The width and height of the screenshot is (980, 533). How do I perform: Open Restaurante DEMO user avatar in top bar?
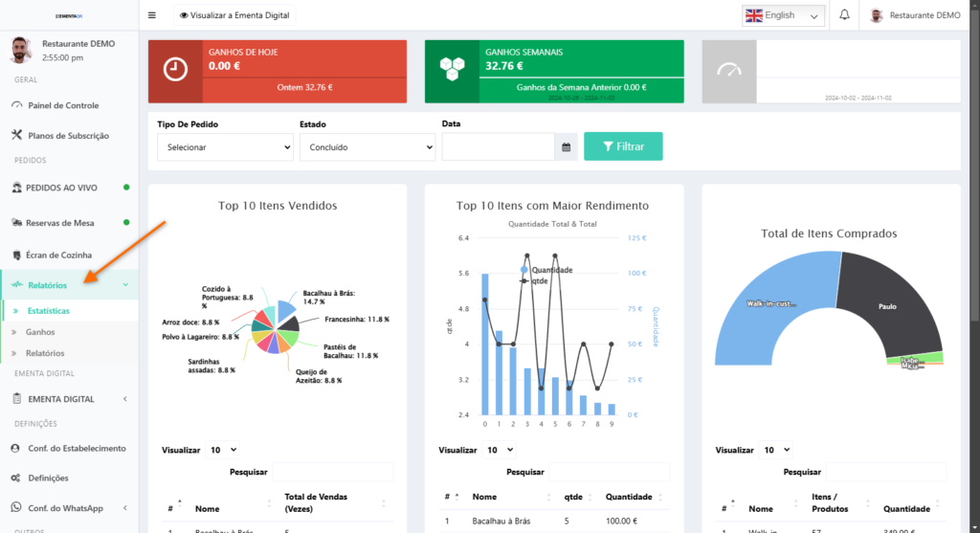pos(876,15)
